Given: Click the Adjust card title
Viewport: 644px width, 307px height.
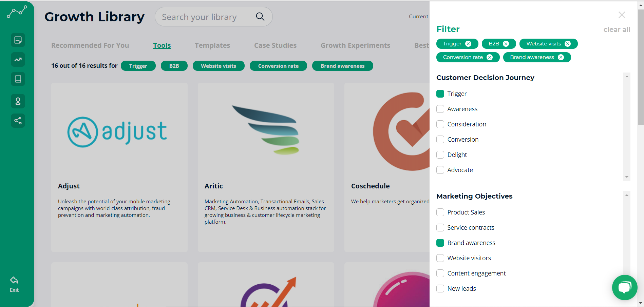Looking at the screenshot, I should click(x=69, y=186).
